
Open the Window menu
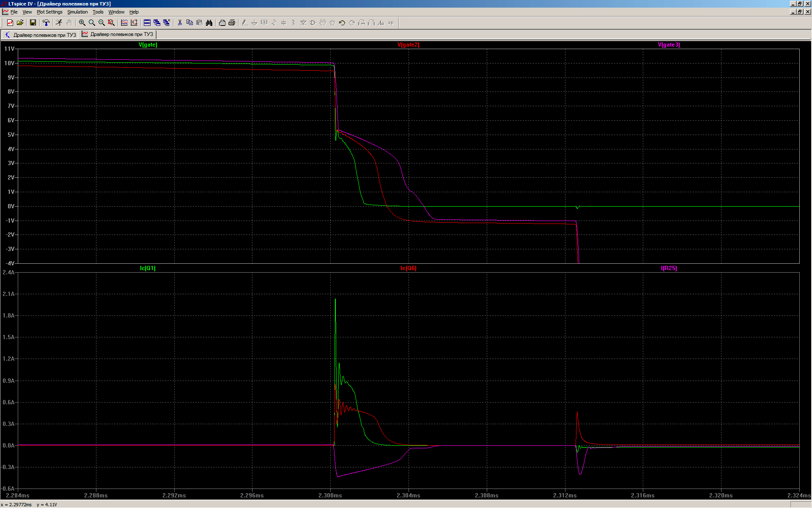[x=116, y=12]
